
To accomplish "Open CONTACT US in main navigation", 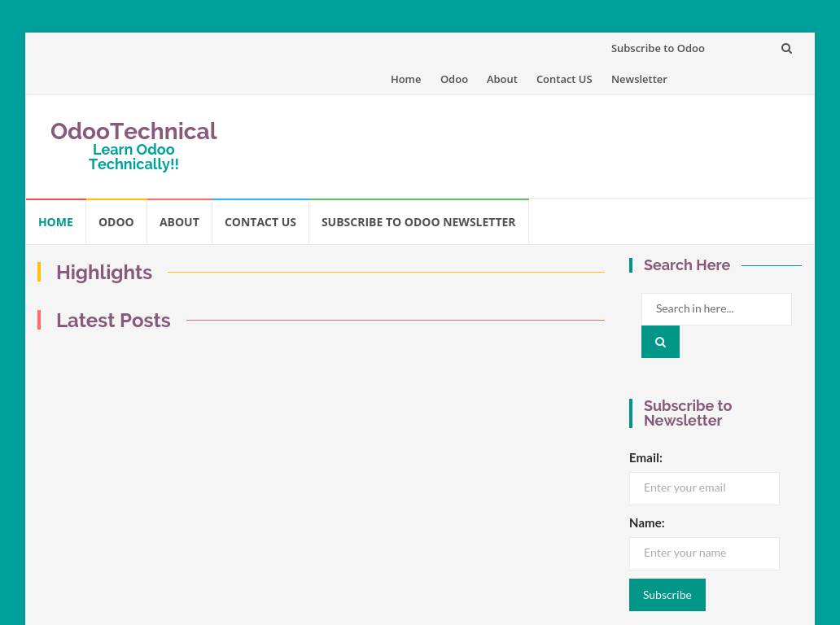I will pyautogui.click(x=260, y=222).
